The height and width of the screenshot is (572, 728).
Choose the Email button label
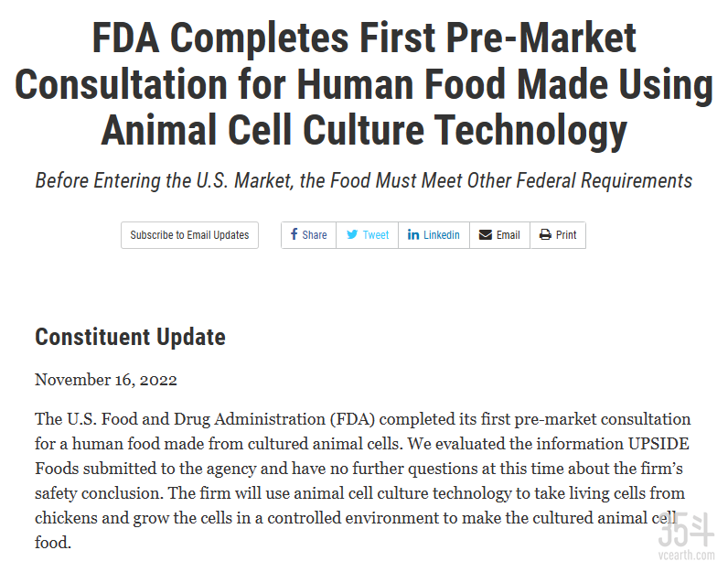click(x=509, y=235)
